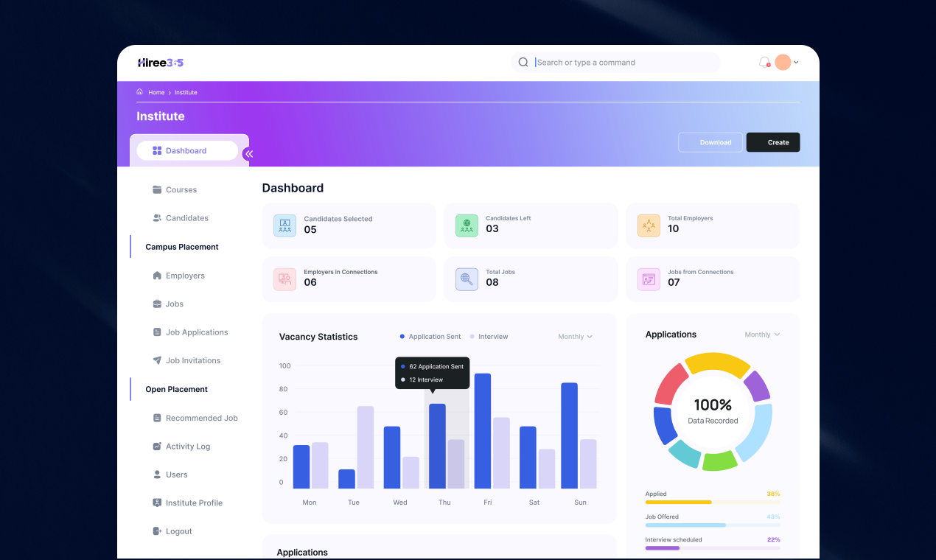Click the Home breadcrumb link
The width and height of the screenshot is (936, 560).
156,92
